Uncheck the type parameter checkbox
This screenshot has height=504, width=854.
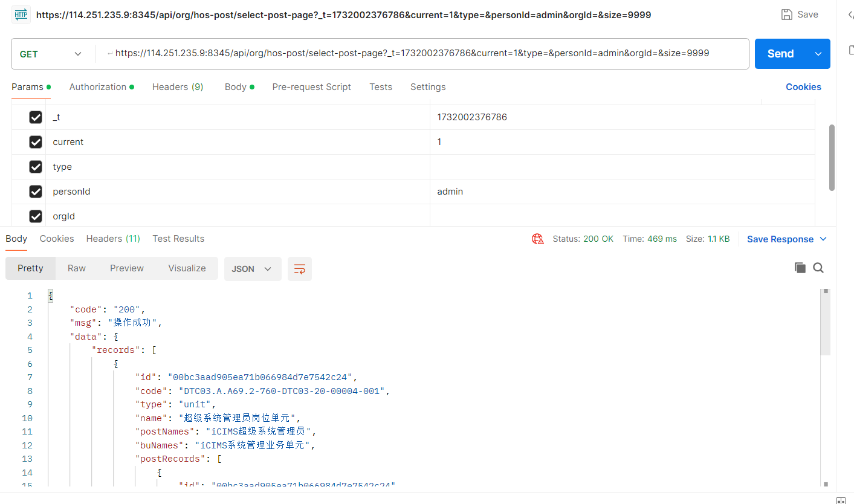click(x=36, y=167)
